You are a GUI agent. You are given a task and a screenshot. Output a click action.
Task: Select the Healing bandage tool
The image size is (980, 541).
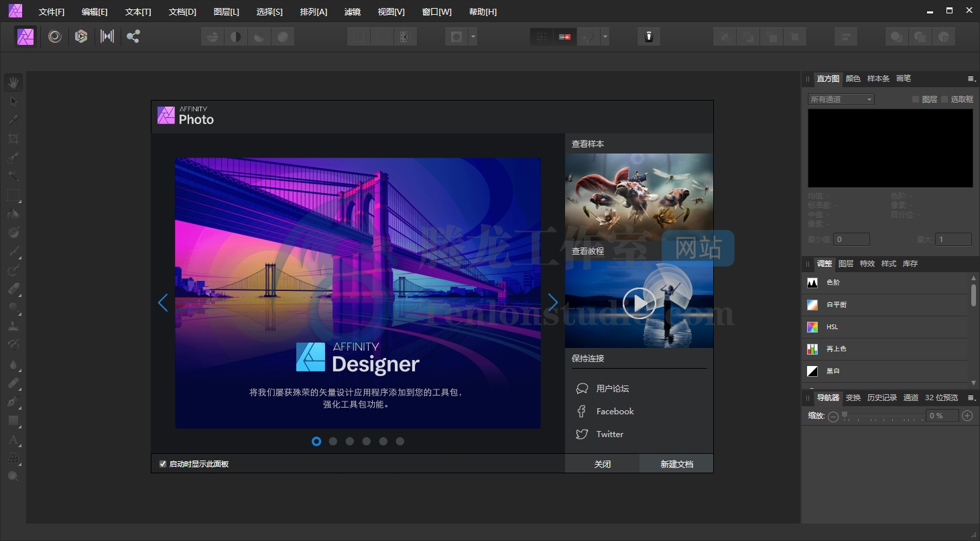[13, 383]
